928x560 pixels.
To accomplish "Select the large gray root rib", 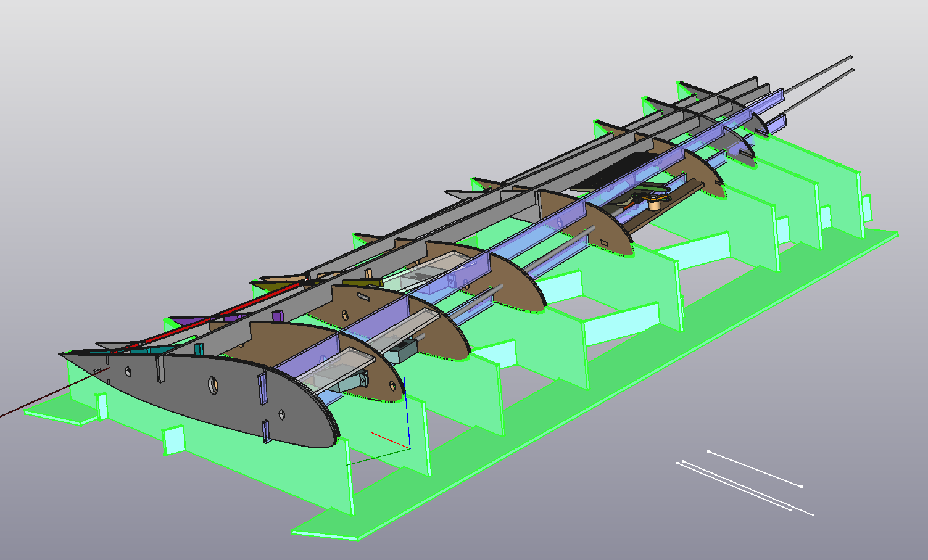I will pyautogui.click(x=185, y=395).
